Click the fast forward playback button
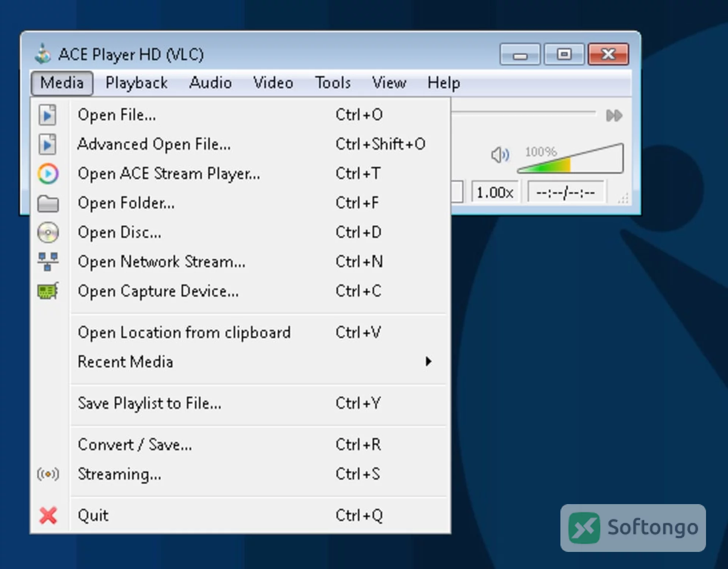Screen dimensions: 728x569 614,115
